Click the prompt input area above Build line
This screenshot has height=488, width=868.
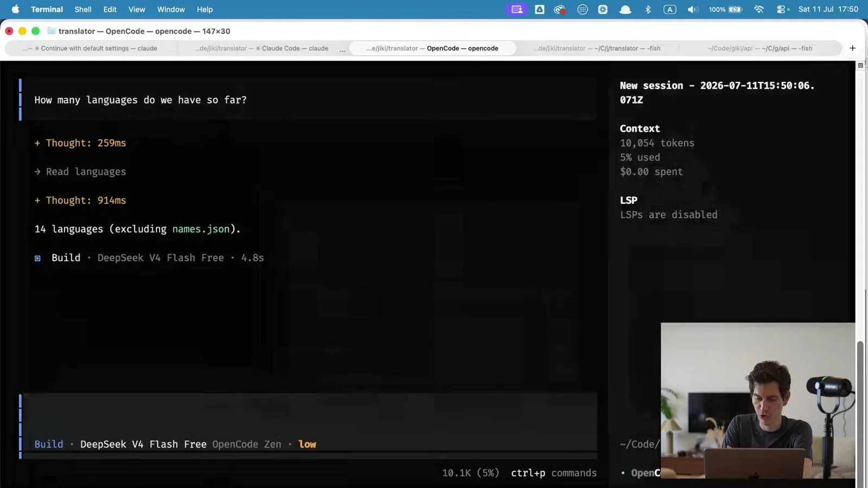[x=309, y=415]
